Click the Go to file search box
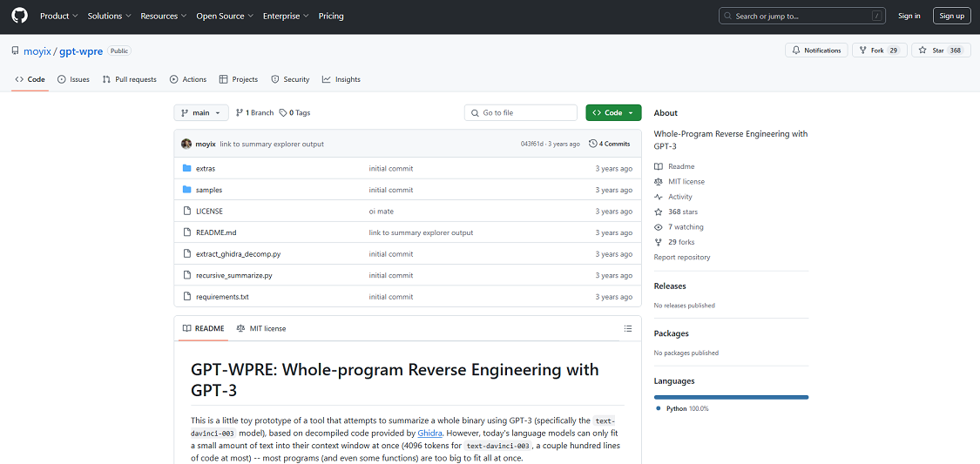 521,113
